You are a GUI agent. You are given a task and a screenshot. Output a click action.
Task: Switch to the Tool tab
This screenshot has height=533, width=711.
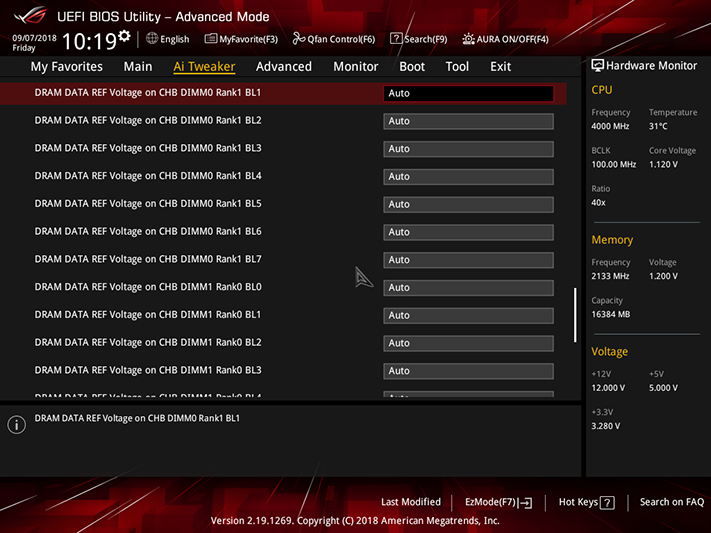click(x=457, y=67)
